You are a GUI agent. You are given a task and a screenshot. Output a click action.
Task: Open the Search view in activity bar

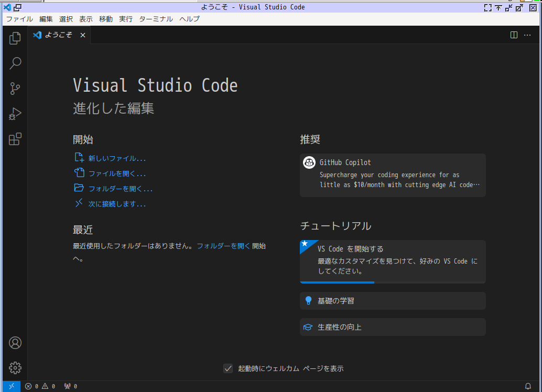click(15, 63)
